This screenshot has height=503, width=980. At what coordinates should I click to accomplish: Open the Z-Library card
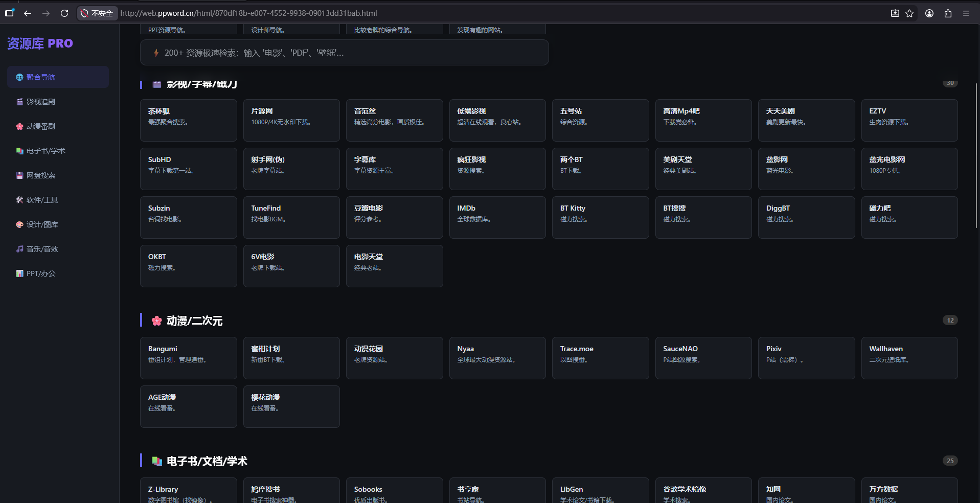coord(189,490)
